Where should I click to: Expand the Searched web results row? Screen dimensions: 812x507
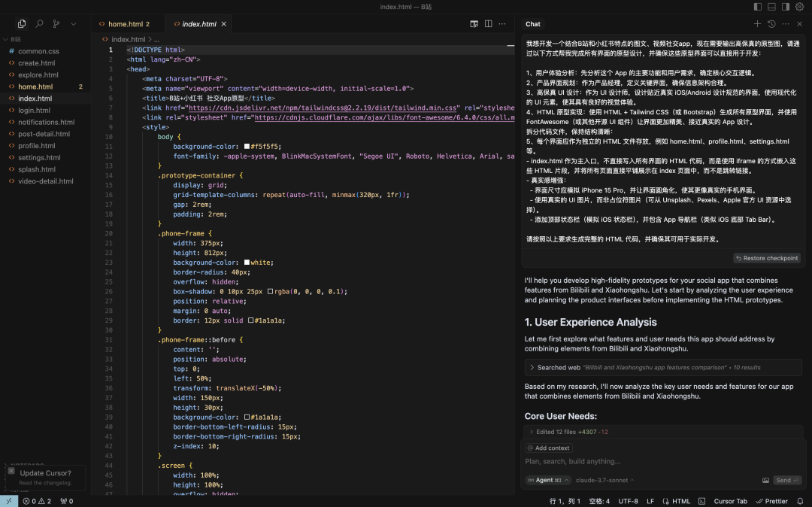pos(532,368)
